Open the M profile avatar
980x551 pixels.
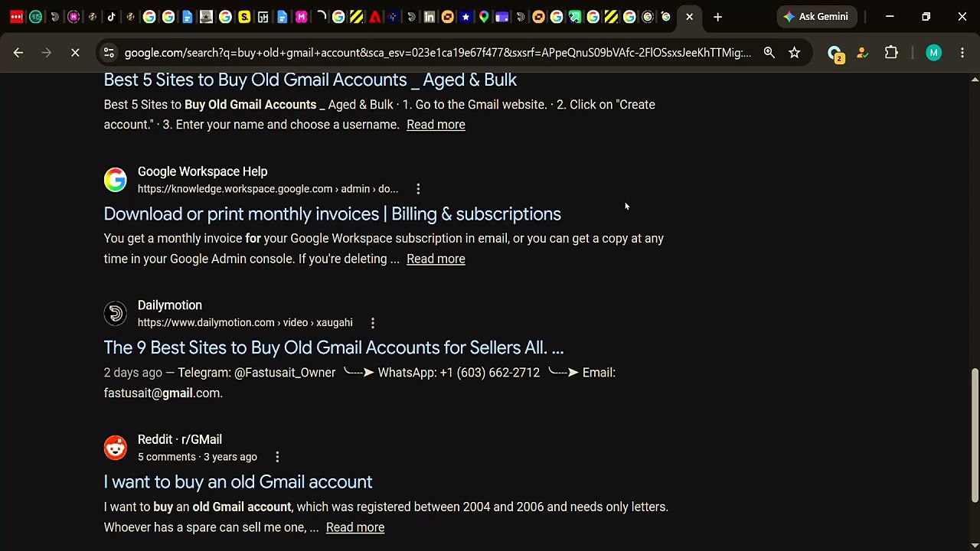tap(933, 53)
